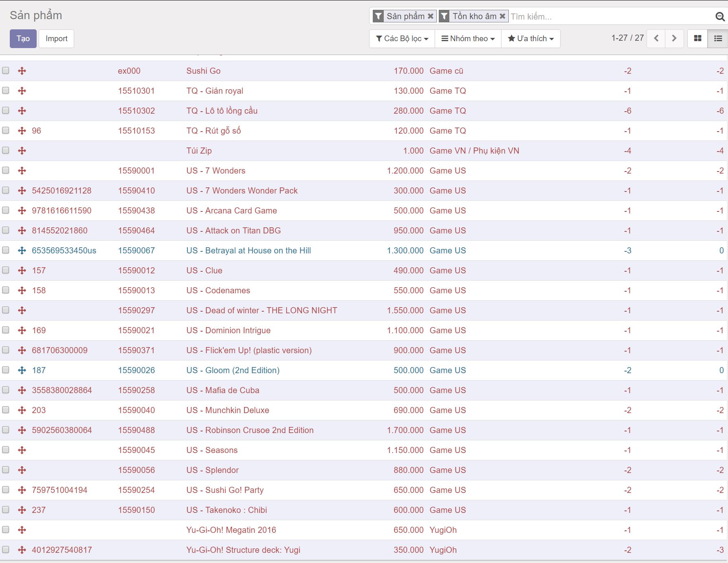Click product name 'US - Codenames'
Screen dimensions: 728x563
click(218, 290)
